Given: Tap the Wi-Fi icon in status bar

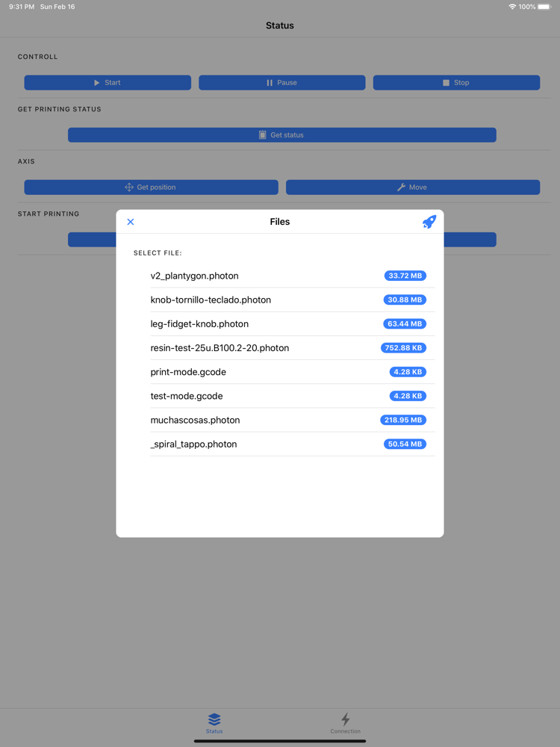Looking at the screenshot, I should point(512,7).
